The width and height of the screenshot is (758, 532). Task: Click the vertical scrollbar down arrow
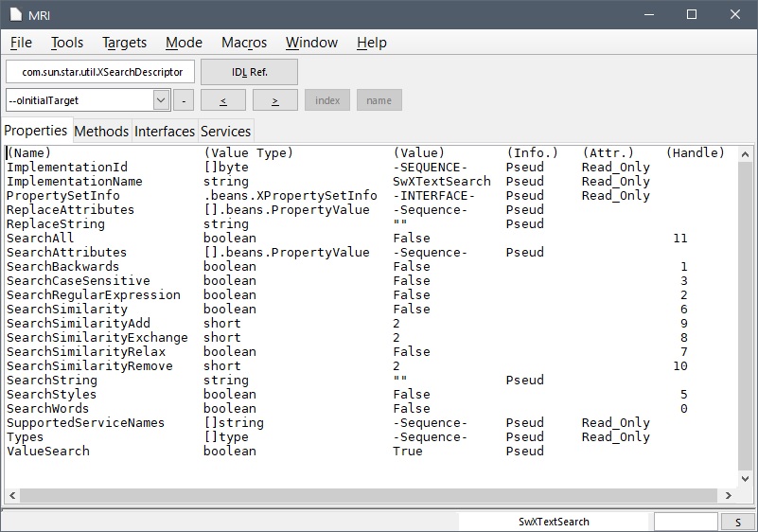click(x=745, y=479)
